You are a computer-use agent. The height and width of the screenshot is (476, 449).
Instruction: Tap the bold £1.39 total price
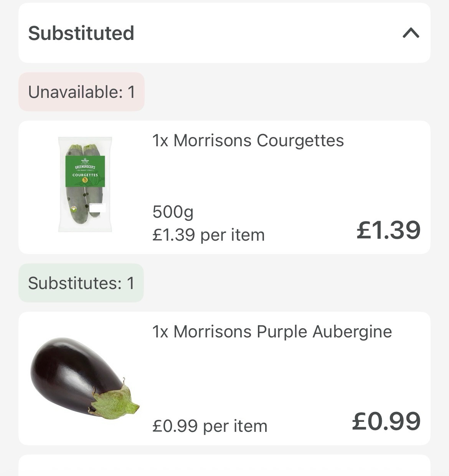click(388, 230)
